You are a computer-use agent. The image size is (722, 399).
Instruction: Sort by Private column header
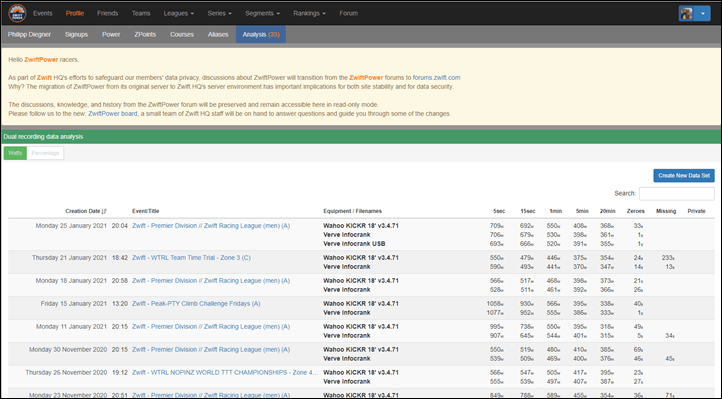pos(696,211)
